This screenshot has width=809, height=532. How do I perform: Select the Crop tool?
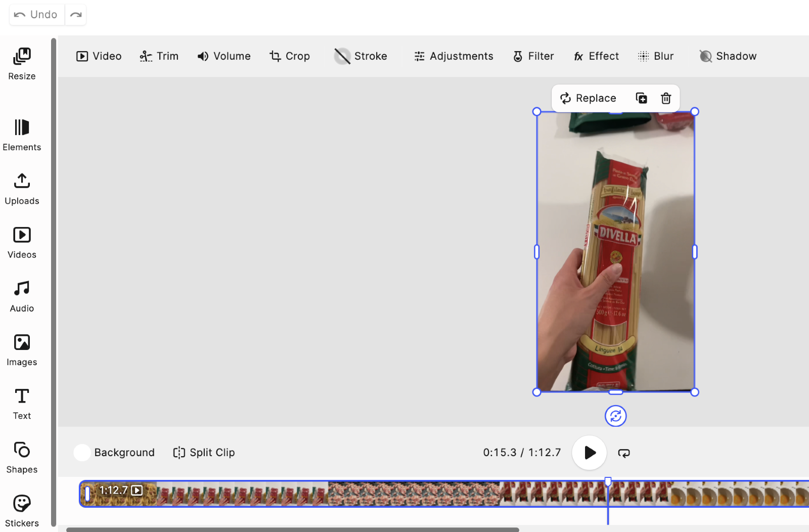click(x=290, y=56)
